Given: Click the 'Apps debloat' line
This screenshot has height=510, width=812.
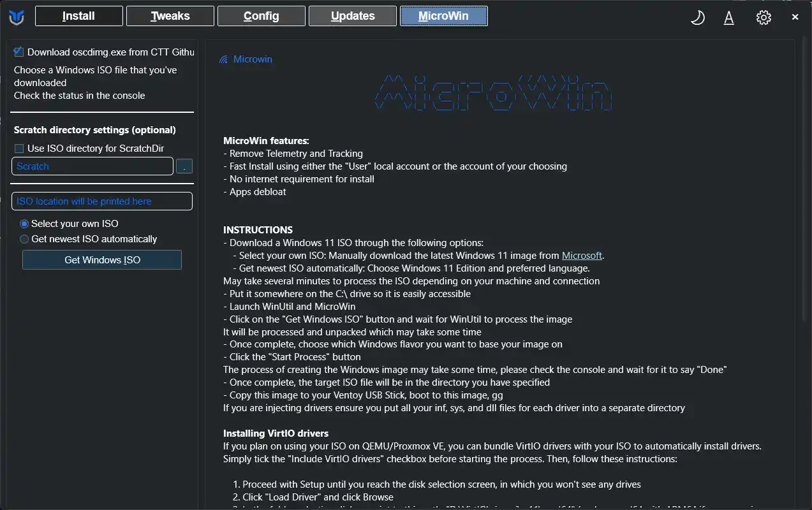Looking at the screenshot, I should (255, 192).
